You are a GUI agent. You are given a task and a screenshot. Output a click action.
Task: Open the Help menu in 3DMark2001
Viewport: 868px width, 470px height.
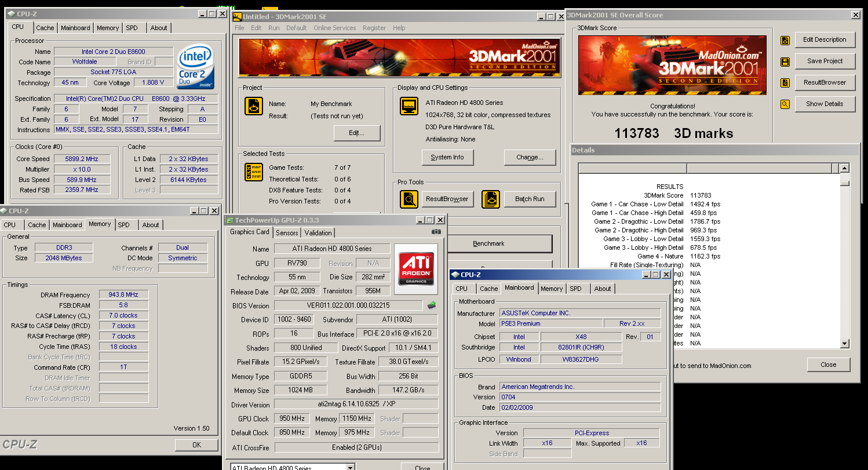pos(399,28)
